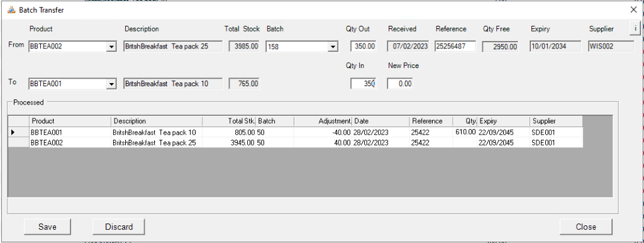The image size is (644, 243).
Task: Open the To product BBTEA001 dropdown
Action: click(x=111, y=84)
